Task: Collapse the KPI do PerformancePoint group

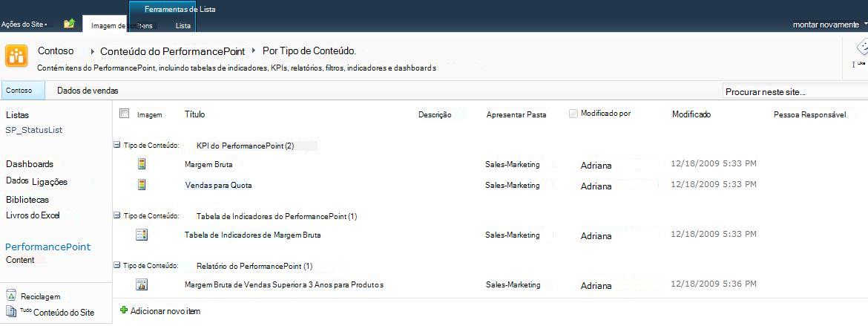Action: coord(116,146)
